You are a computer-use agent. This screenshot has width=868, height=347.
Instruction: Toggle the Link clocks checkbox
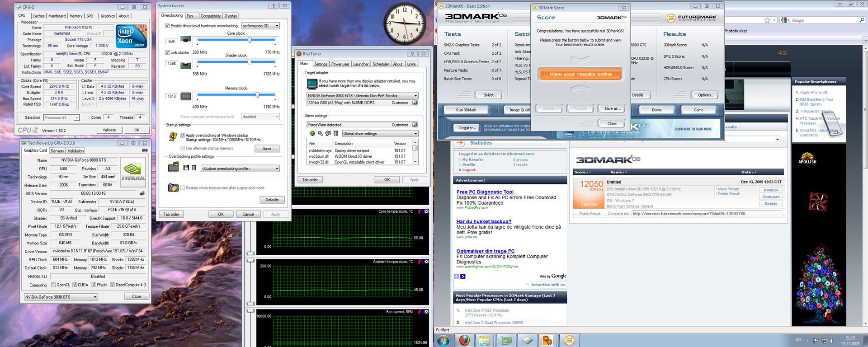tap(167, 52)
